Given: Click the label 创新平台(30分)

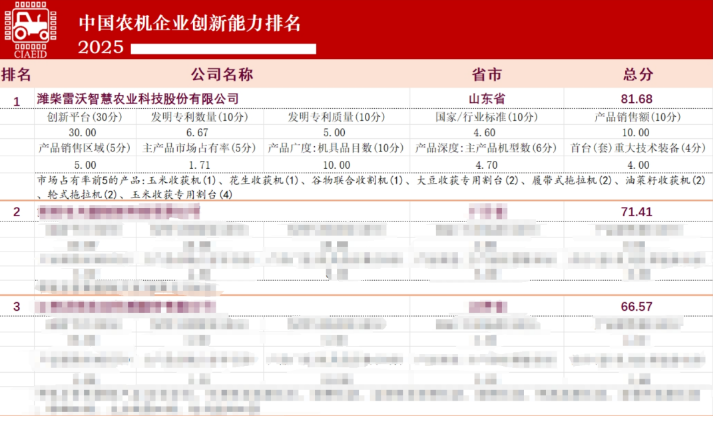Looking at the screenshot, I should coord(85,117).
